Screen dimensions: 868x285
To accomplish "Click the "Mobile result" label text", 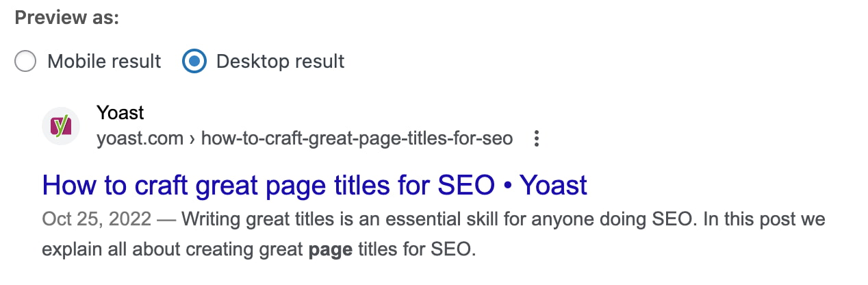I will pyautogui.click(x=104, y=62).
